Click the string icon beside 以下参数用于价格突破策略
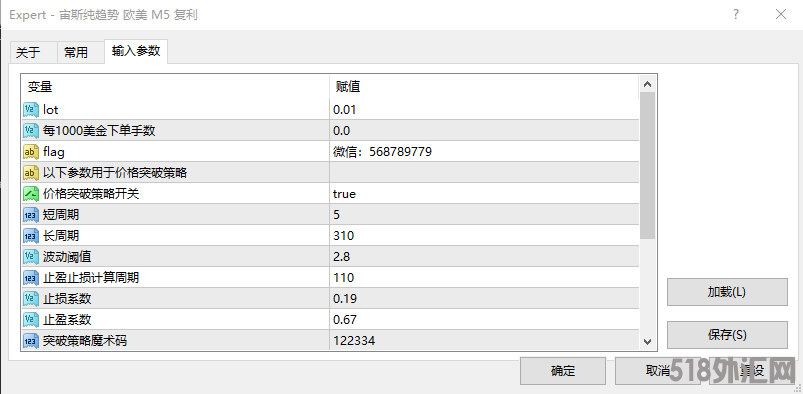 [x=31, y=173]
